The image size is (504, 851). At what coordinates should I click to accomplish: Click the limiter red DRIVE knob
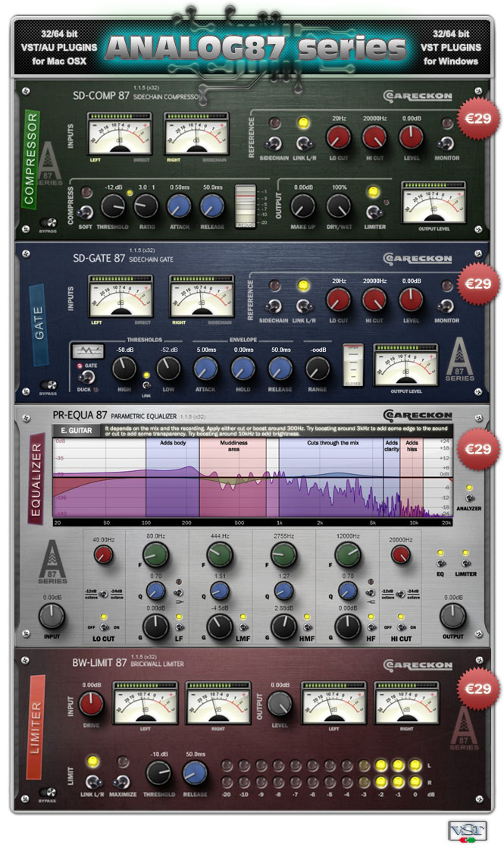coord(91,704)
